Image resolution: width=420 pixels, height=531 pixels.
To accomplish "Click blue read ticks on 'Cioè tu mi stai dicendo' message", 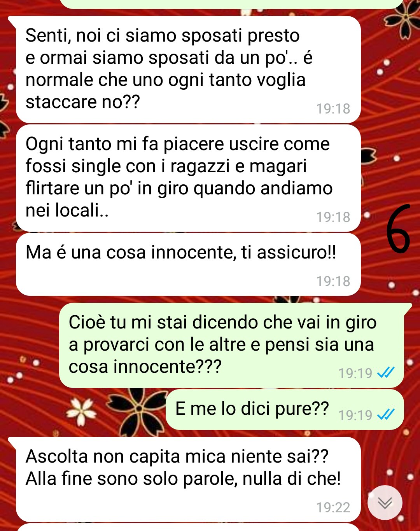I will click(386, 373).
